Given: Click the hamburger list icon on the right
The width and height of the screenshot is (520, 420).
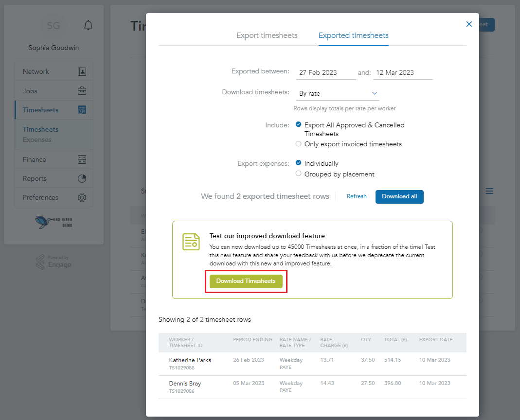Looking at the screenshot, I should pyautogui.click(x=489, y=191).
